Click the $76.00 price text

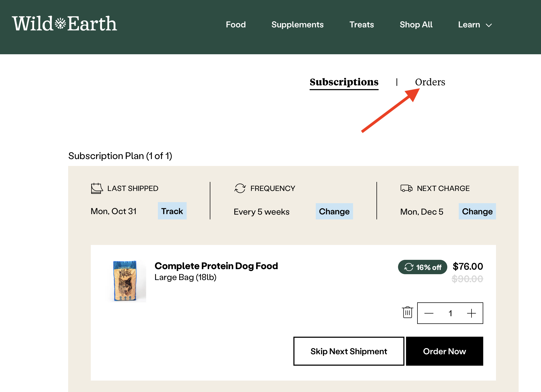[x=468, y=266]
